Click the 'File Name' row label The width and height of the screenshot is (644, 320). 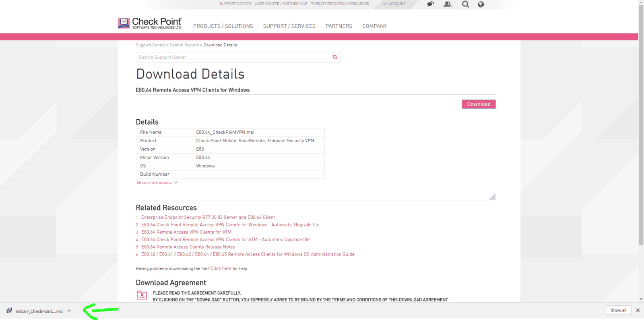point(151,132)
